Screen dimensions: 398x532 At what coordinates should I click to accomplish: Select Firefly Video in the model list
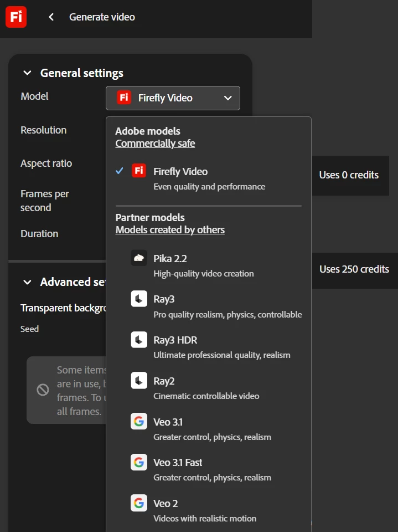(x=209, y=178)
